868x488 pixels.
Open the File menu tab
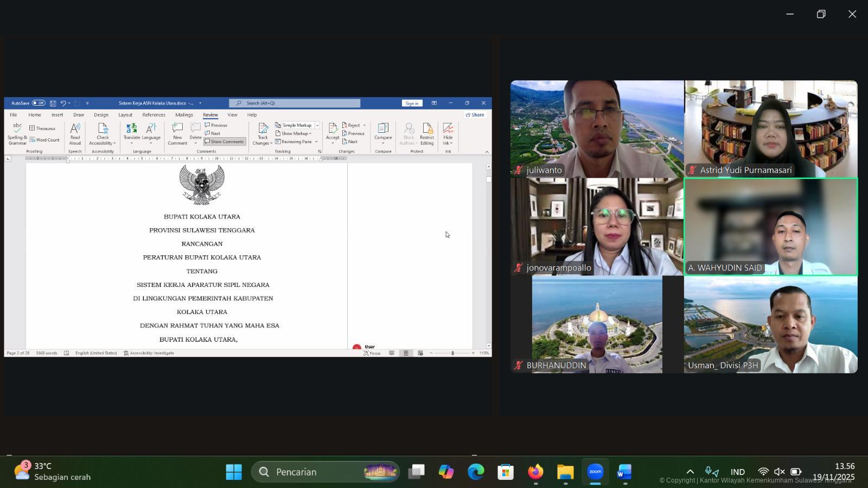[x=13, y=115]
